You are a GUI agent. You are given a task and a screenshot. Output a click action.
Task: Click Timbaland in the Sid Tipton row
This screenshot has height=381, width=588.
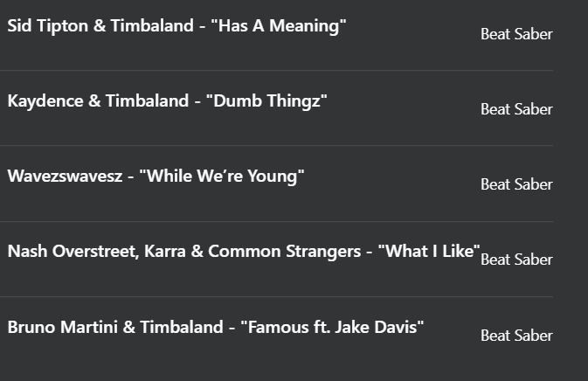click(152, 26)
